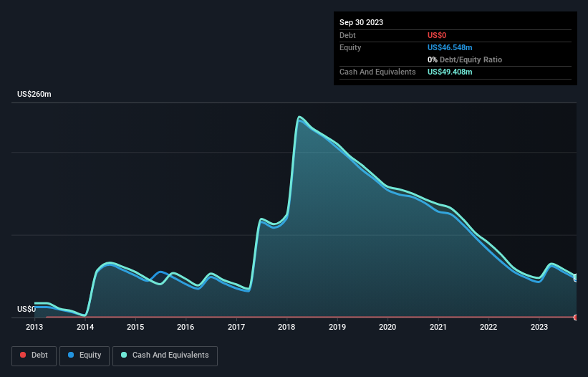The image size is (588, 377).
Task: Click the Debt row label in tooltip
Action: [347, 35]
